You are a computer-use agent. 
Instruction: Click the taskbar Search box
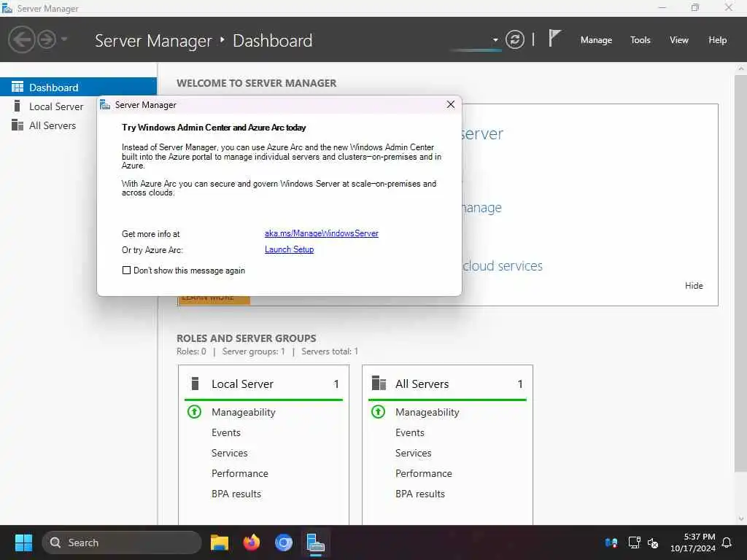point(122,542)
